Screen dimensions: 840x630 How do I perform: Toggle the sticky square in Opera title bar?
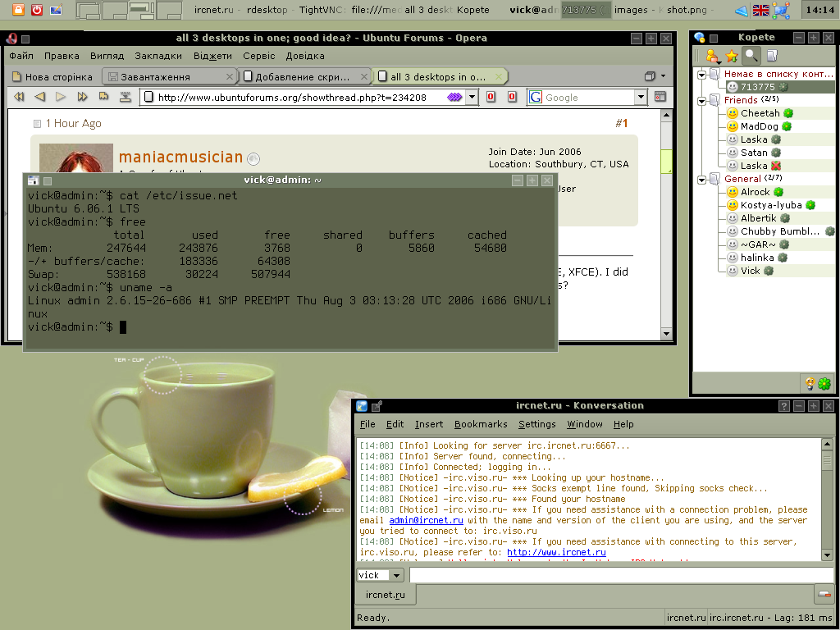(x=25, y=39)
